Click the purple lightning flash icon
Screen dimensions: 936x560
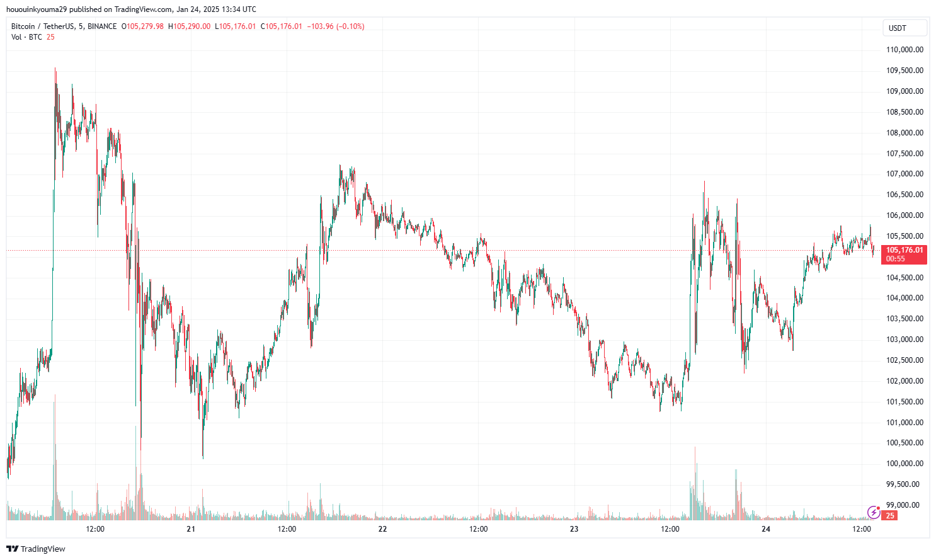coord(874,512)
